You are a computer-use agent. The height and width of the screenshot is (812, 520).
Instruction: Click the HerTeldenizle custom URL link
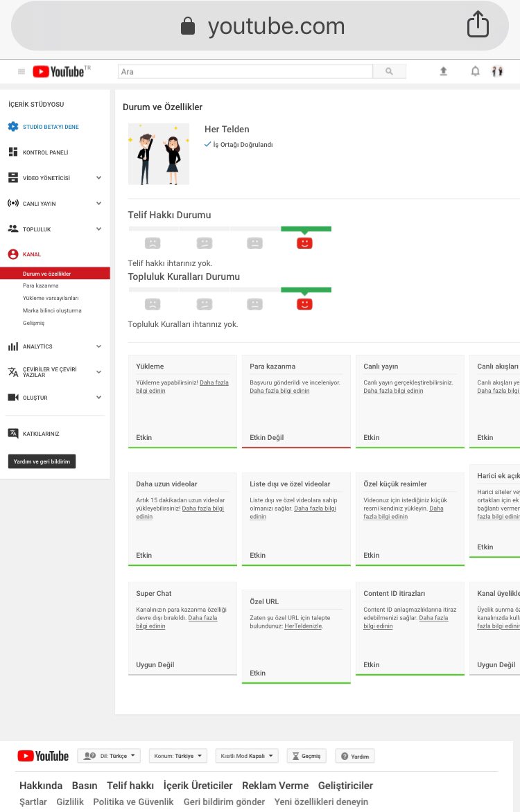(303, 626)
